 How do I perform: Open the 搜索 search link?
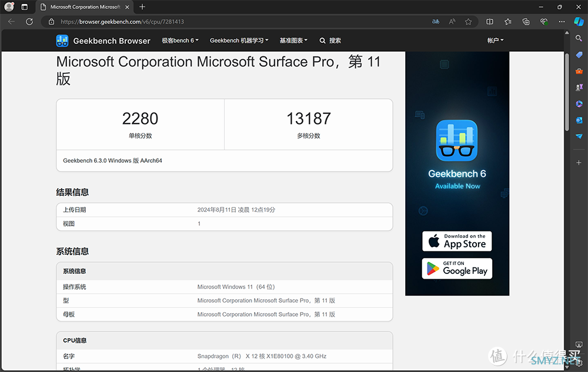330,41
